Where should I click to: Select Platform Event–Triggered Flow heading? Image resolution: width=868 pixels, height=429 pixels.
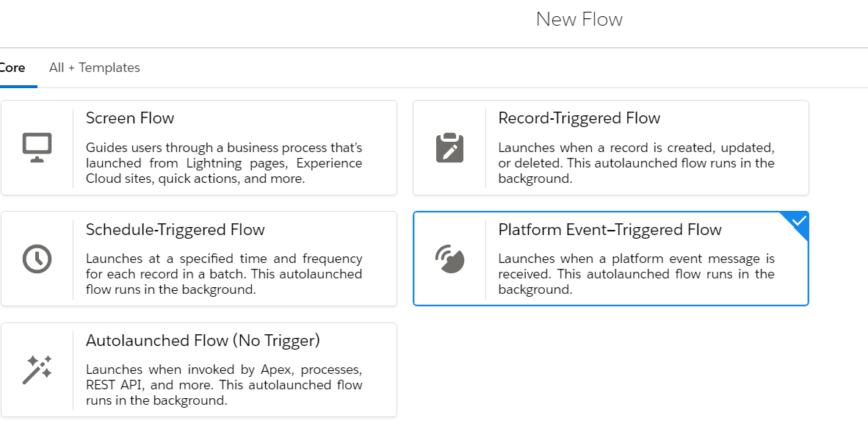[x=610, y=230]
